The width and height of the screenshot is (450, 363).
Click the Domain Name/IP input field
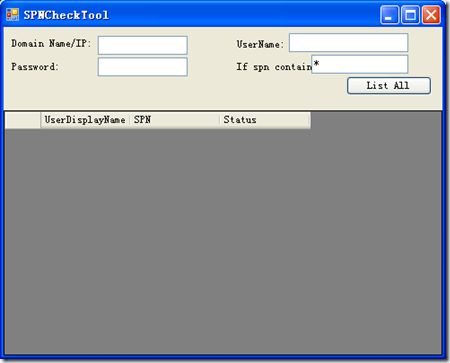143,45
